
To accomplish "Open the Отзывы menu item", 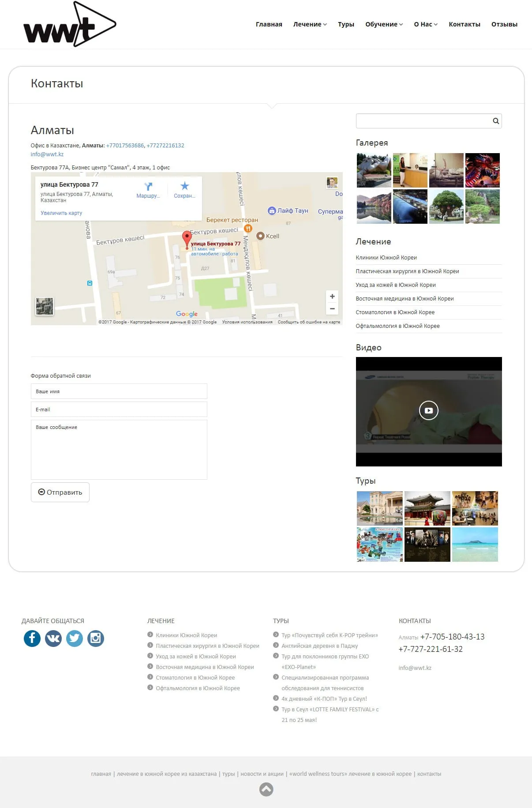I will click(x=504, y=24).
